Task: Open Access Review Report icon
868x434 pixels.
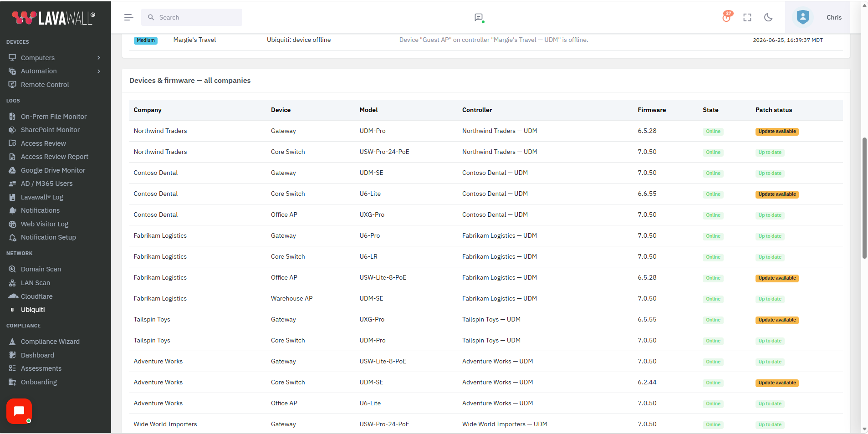Action: (x=12, y=157)
